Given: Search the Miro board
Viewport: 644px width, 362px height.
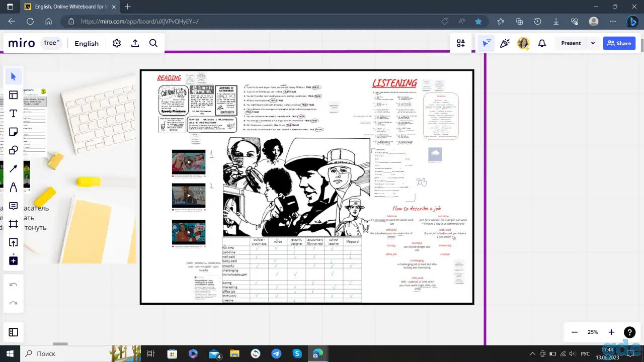Looking at the screenshot, I should point(153,43).
